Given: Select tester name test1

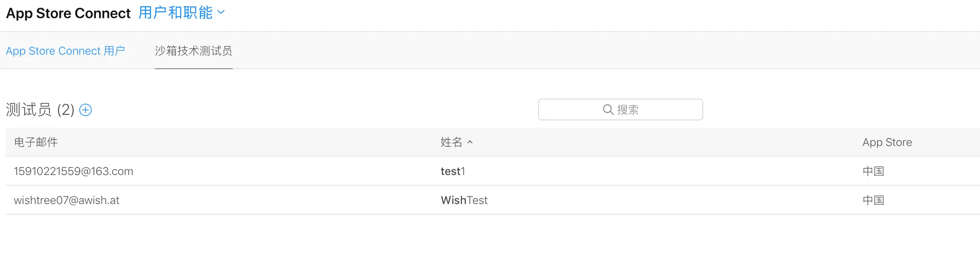Looking at the screenshot, I should point(452,171).
